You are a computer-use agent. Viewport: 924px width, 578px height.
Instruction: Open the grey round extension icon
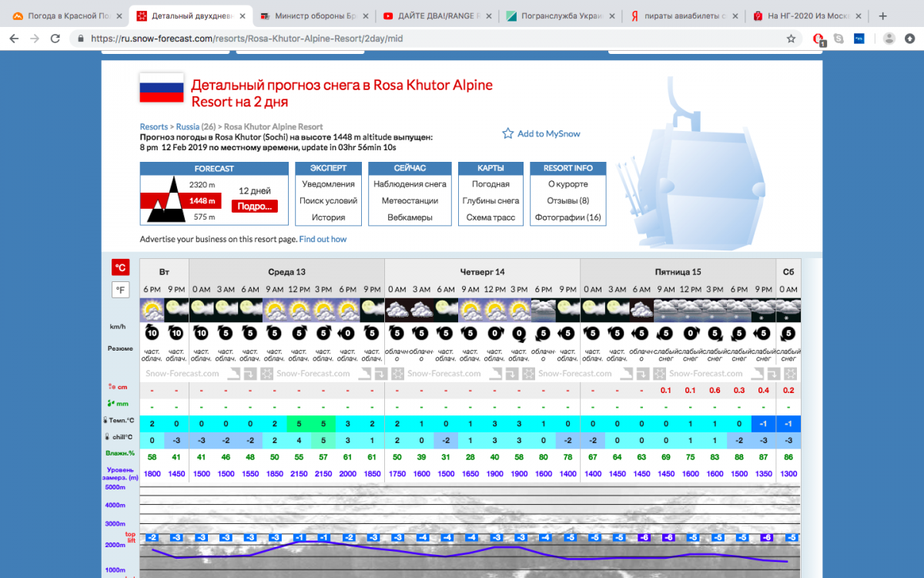(839, 39)
